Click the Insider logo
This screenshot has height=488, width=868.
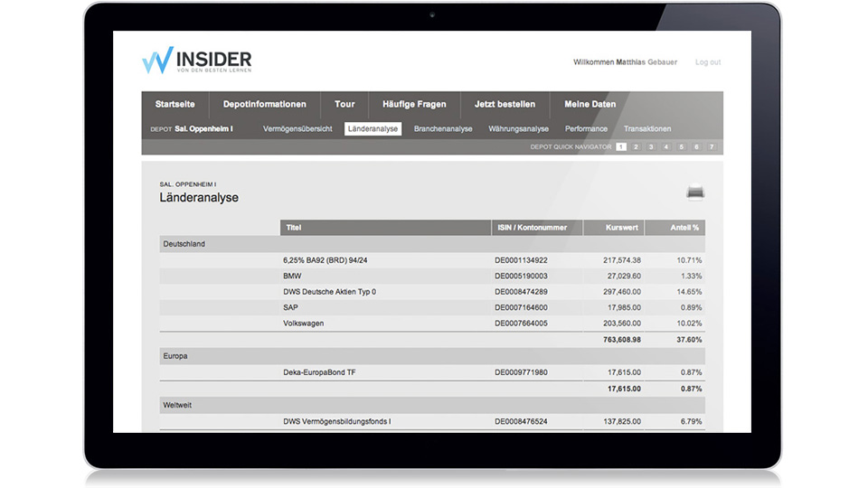[196, 61]
